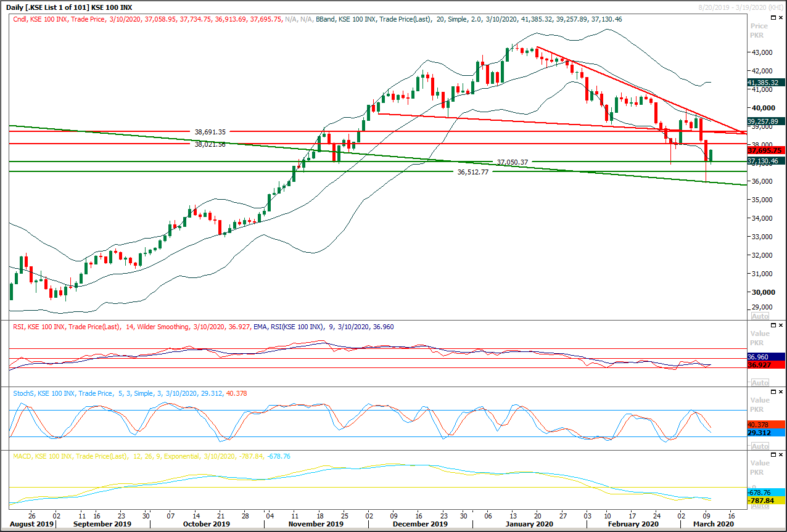Click Auto scale on MACD pane axis
787x532 pixels.
tap(759, 505)
